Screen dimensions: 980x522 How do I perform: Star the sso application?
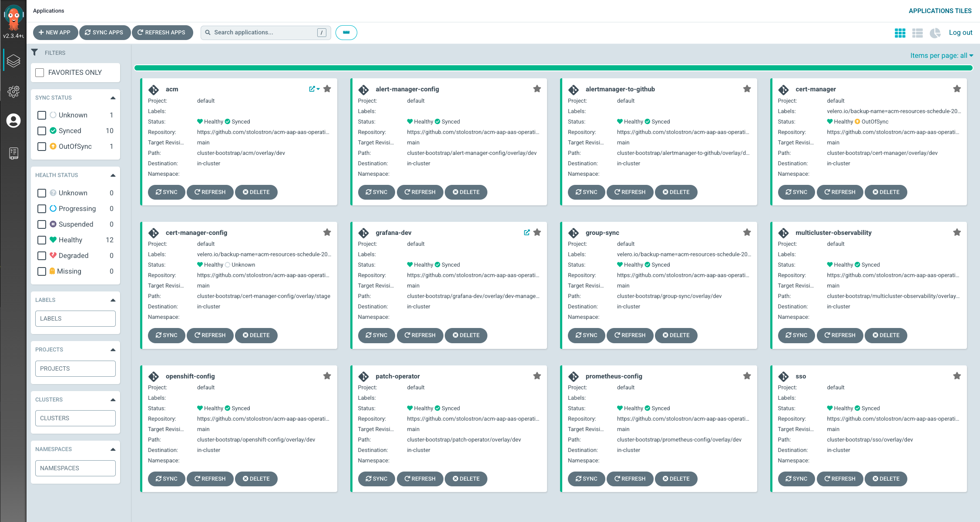point(957,376)
